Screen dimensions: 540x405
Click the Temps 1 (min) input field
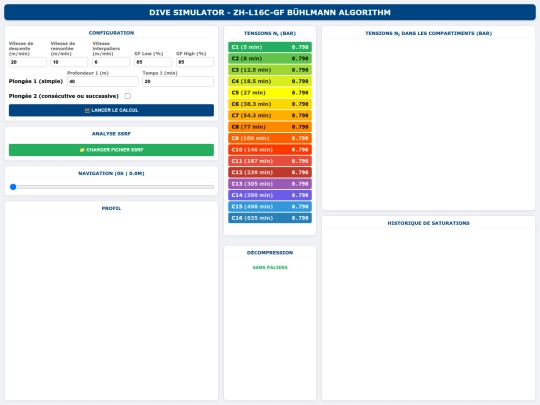(x=178, y=81)
